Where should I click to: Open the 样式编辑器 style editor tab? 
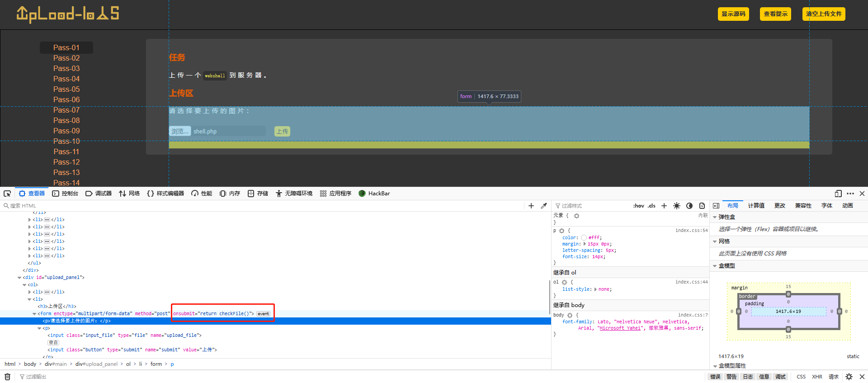[165, 194]
